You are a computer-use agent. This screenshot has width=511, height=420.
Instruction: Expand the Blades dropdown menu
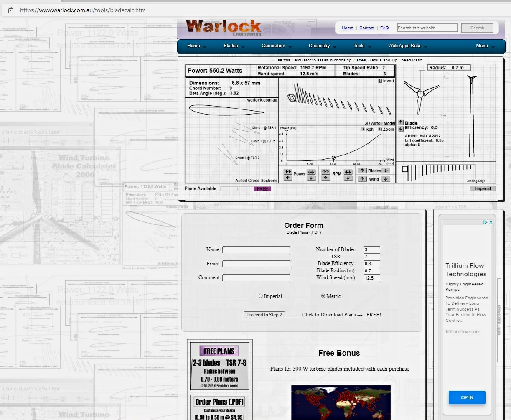pos(234,46)
